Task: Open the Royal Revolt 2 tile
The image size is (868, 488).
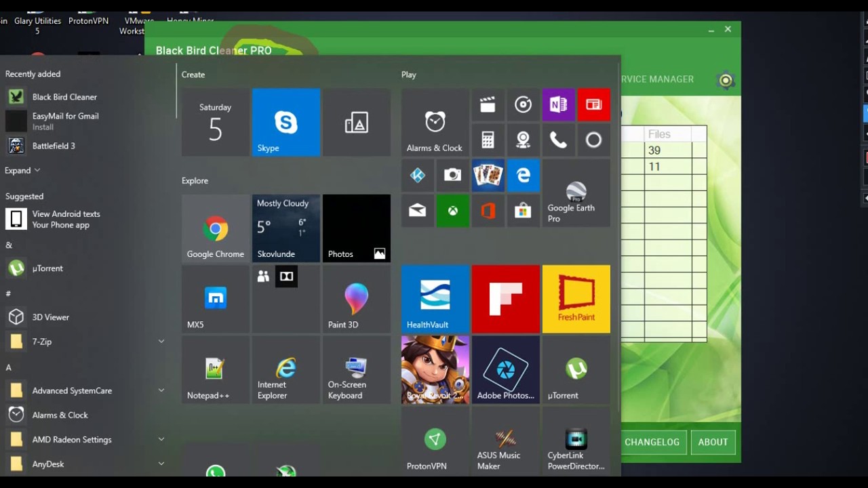Action: pos(435,369)
